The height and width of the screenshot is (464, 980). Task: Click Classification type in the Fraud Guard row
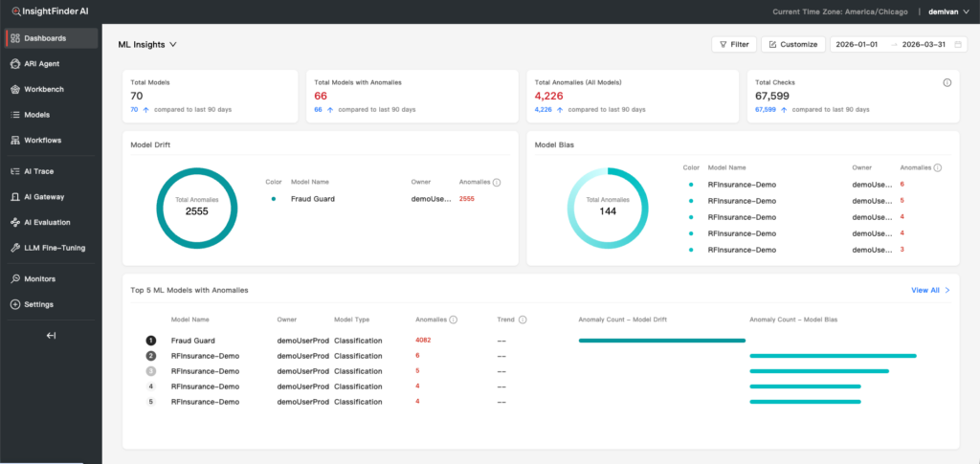point(358,341)
